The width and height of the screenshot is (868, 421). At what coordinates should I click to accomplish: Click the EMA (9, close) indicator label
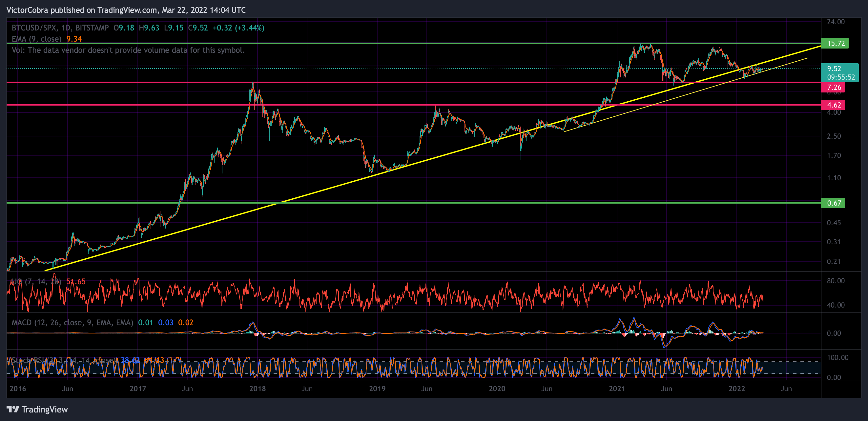click(x=36, y=39)
